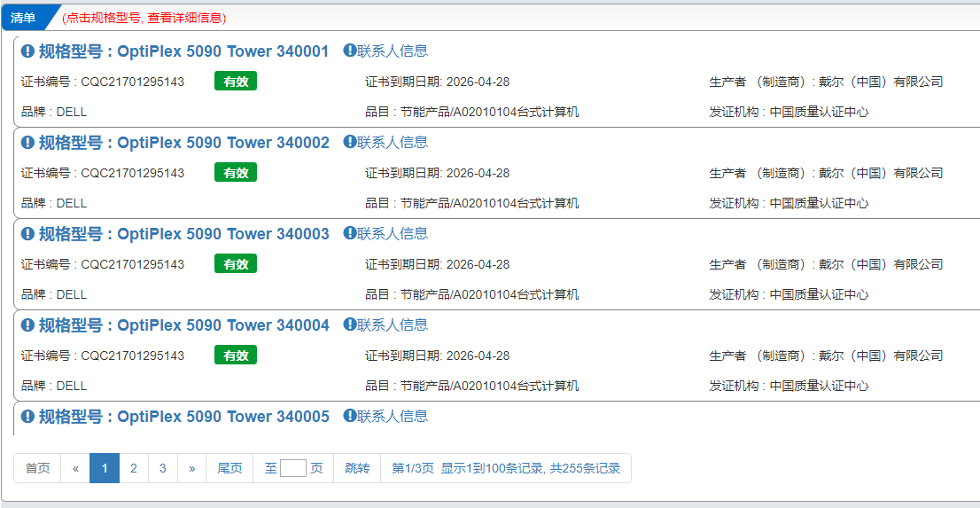The height and width of the screenshot is (508, 980).
Task: Open details for OptiPlex 5090 Tower 340002
Action: [x=183, y=143]
